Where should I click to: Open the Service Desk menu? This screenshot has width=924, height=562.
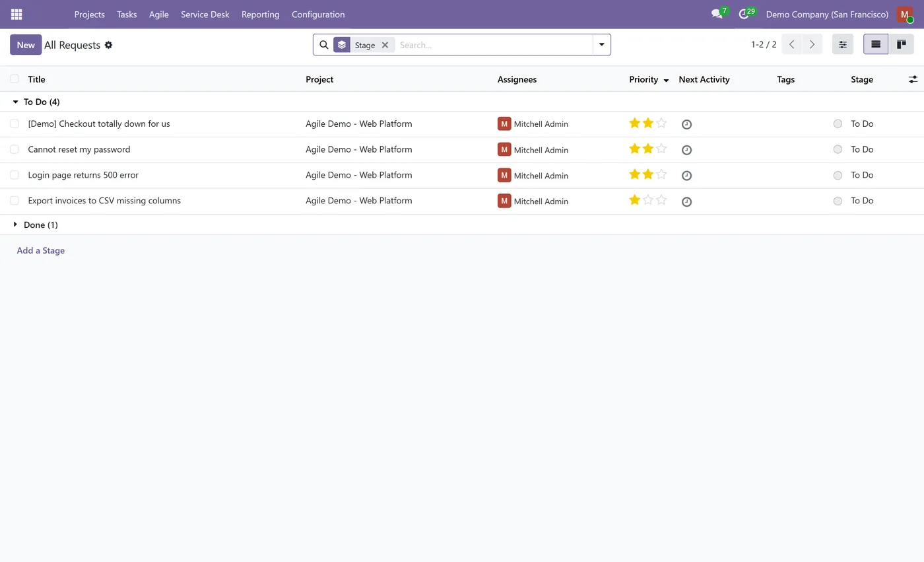pyautogui.click(x=205, y=14)
